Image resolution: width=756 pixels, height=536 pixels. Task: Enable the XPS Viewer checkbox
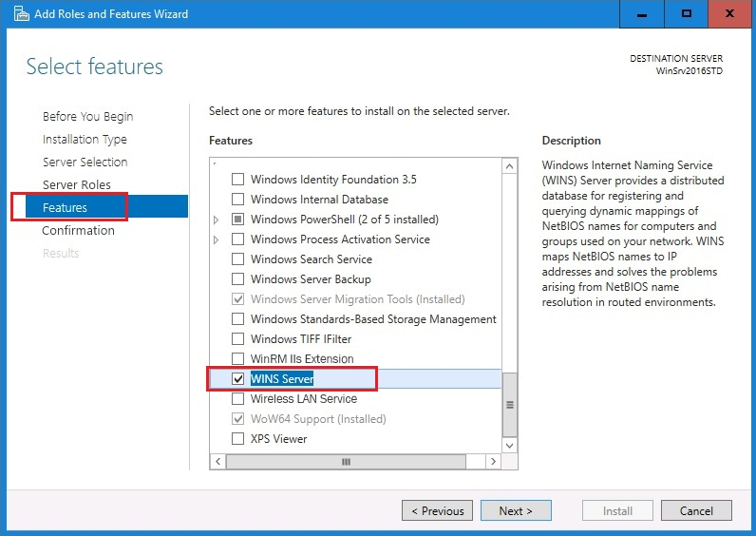(x=238, y=439)
